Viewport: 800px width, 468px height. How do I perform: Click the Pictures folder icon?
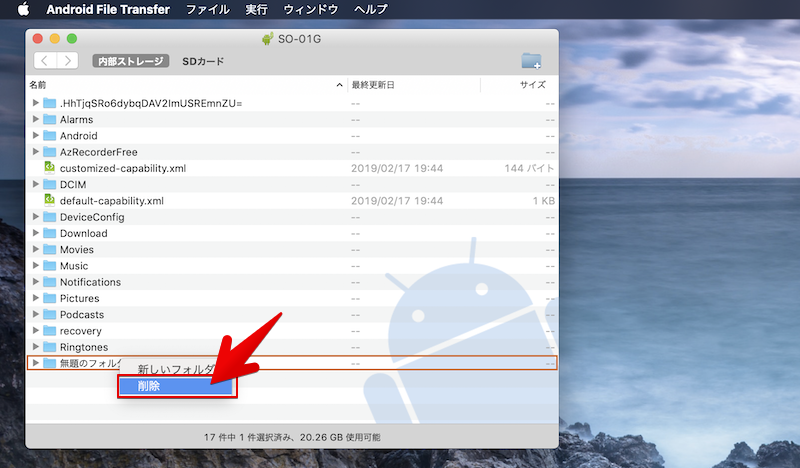[49, 298]
